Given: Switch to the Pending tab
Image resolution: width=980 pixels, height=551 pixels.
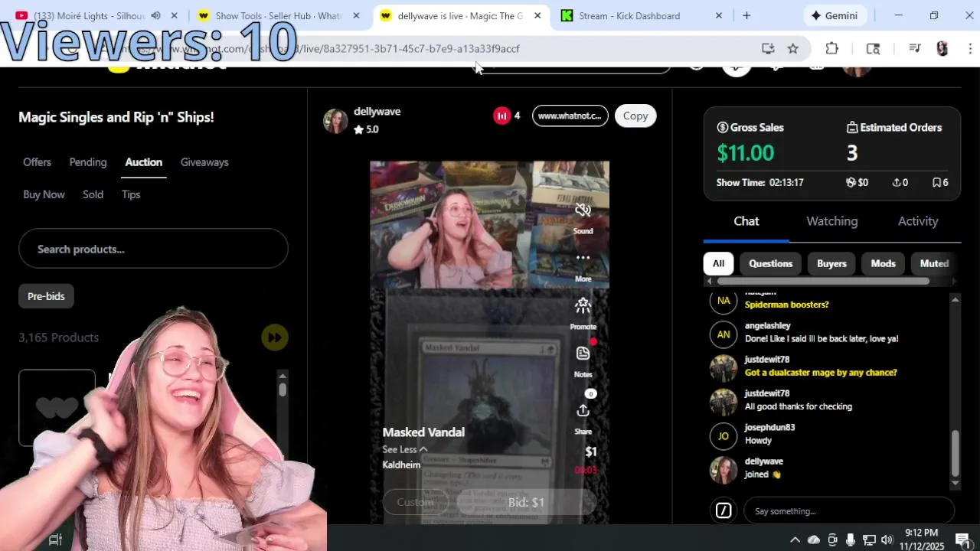Looking at the screenshot, I should point(88,162).
